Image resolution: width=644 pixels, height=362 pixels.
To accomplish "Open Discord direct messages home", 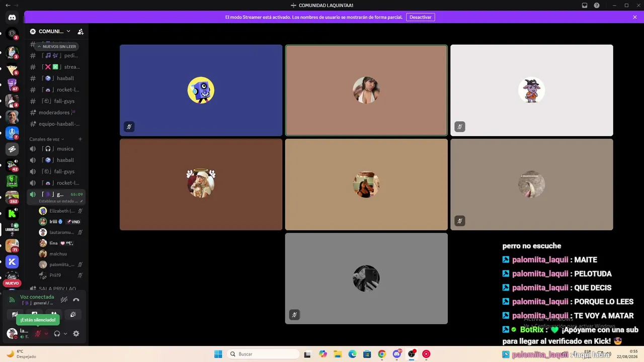I will (x=12, y=18).
